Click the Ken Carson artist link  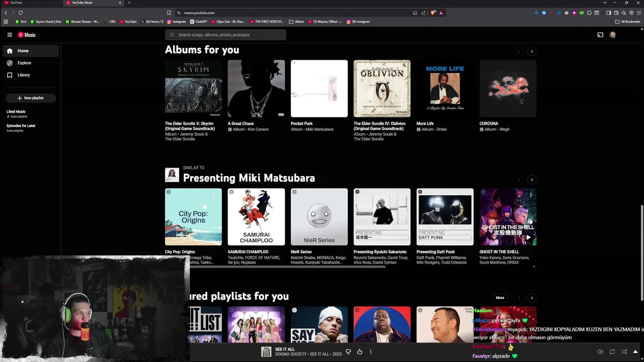point(258,129)
